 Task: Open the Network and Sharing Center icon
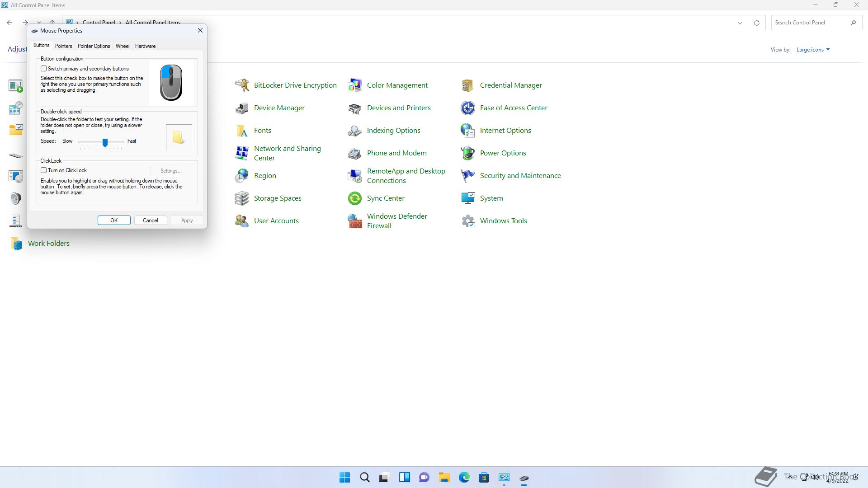click(242, 153)
